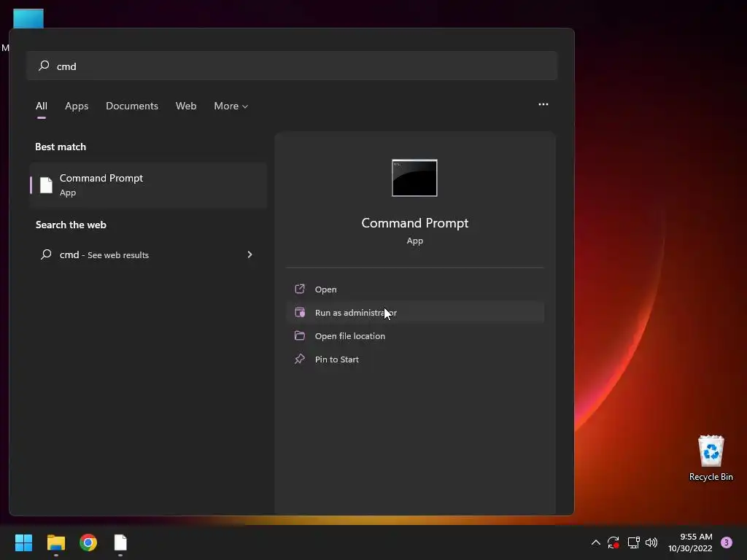Screen dimensions: 747x560
Task: Click the Command Prompt title in preview pane
Action: click(x=415, y=223)
